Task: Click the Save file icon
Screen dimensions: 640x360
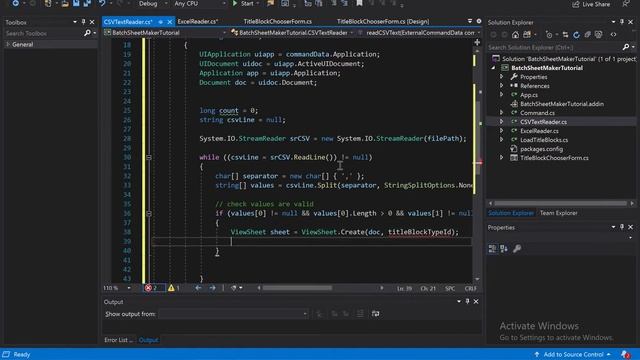Action: click(x=76, y=3)
